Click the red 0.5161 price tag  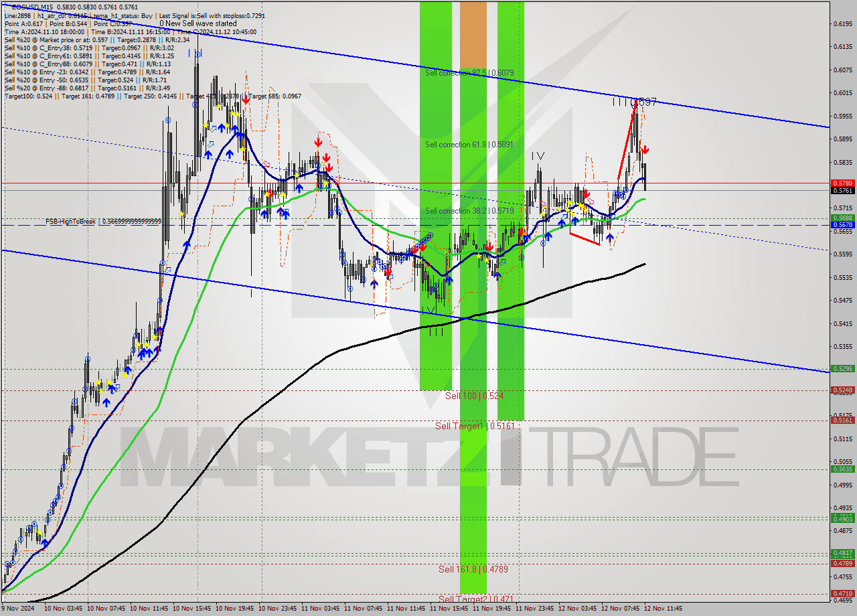click(x=842, y=420)
